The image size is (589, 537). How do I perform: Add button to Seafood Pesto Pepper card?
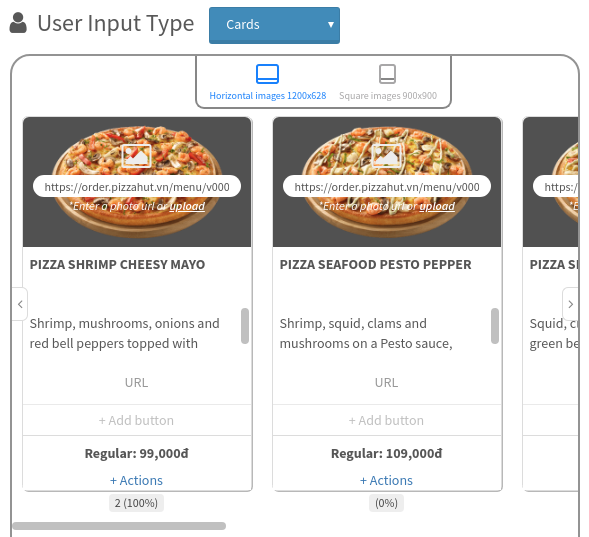pyautogui.click(x=387, y=420)
